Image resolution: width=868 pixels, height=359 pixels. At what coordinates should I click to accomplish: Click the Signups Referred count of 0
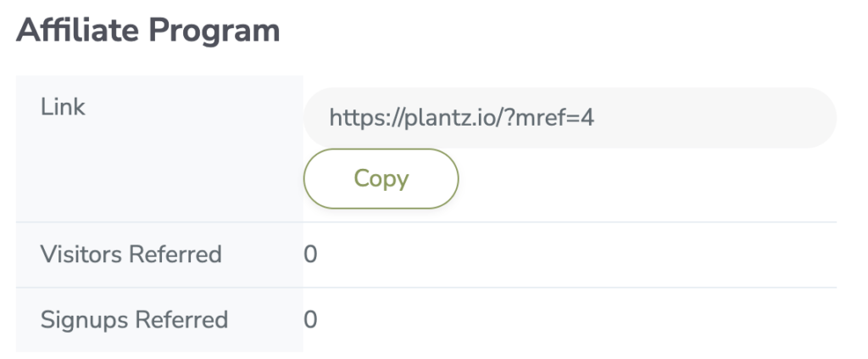[310, 319]
